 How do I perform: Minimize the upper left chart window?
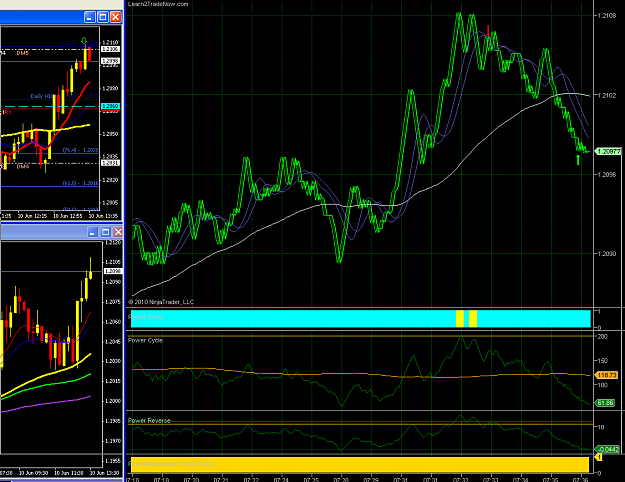pyautogui.click(x=90, y=17)
